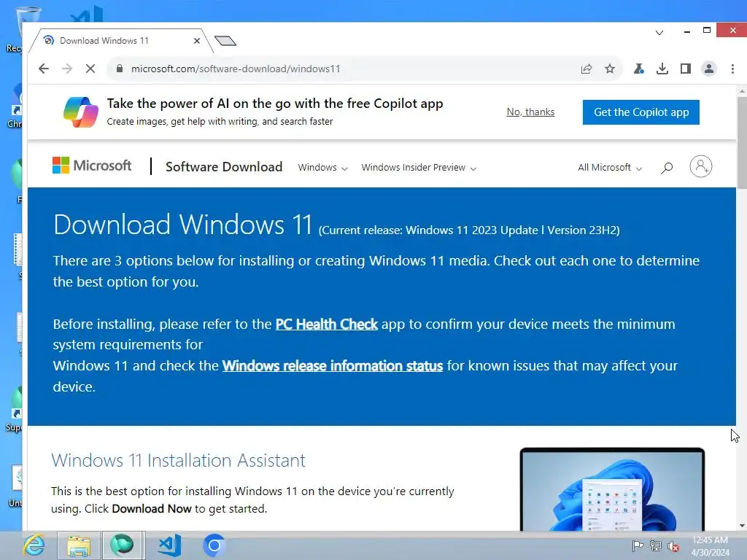The image size is (747, 560).
Task: Click the Copilot app logo
Action: (x=80, y=112)
